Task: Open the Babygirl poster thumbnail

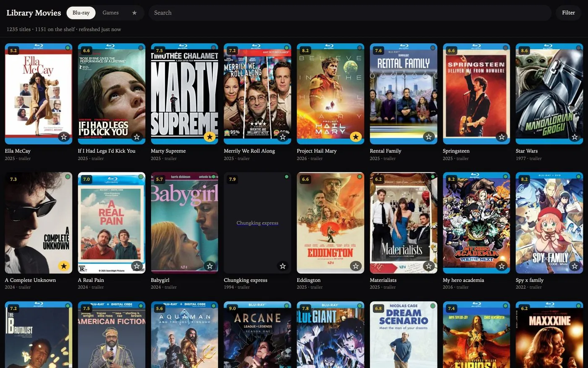Action: [184, 223]
